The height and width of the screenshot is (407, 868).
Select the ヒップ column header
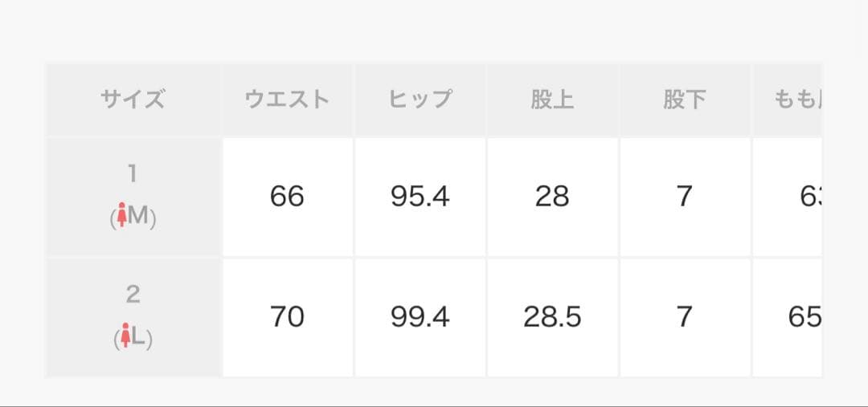pos(420,100)
